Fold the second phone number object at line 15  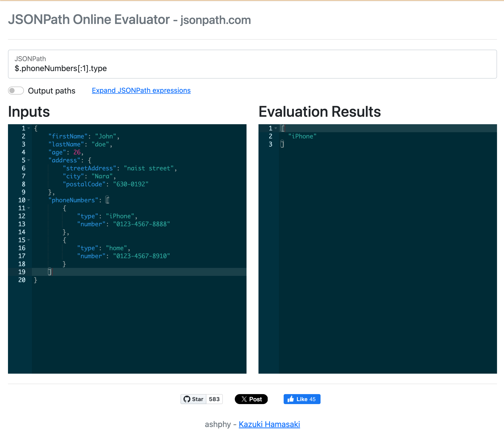tap(29, 240)
